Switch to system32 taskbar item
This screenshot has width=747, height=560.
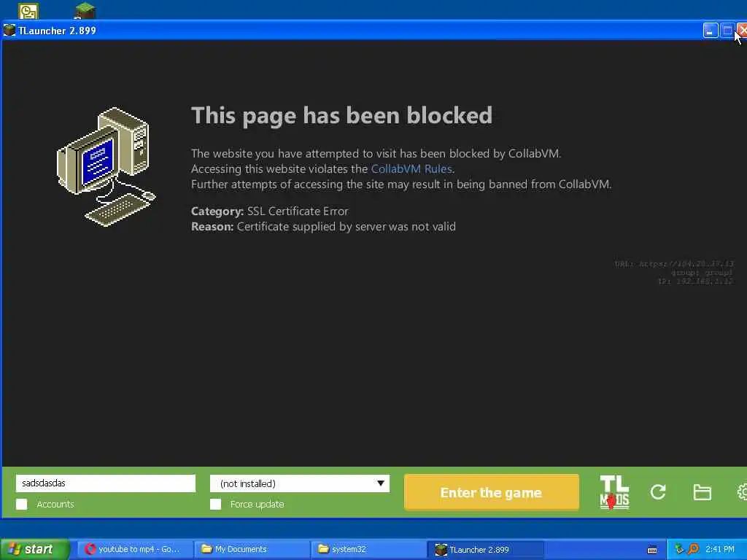368,550
